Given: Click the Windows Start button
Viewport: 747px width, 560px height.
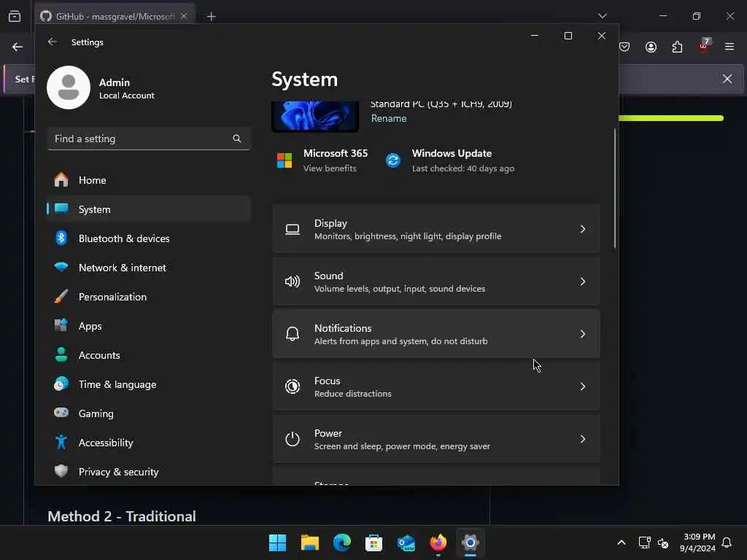Looking at the screenshot, I should [277, 542].
